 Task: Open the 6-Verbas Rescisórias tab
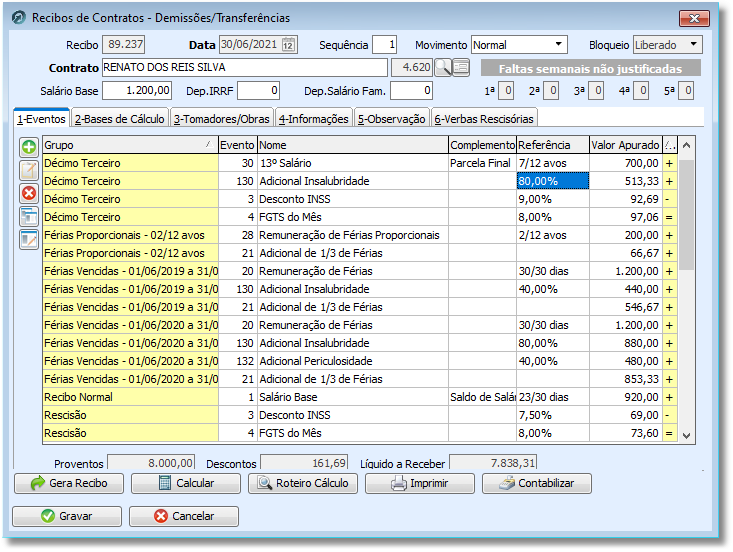484,119
